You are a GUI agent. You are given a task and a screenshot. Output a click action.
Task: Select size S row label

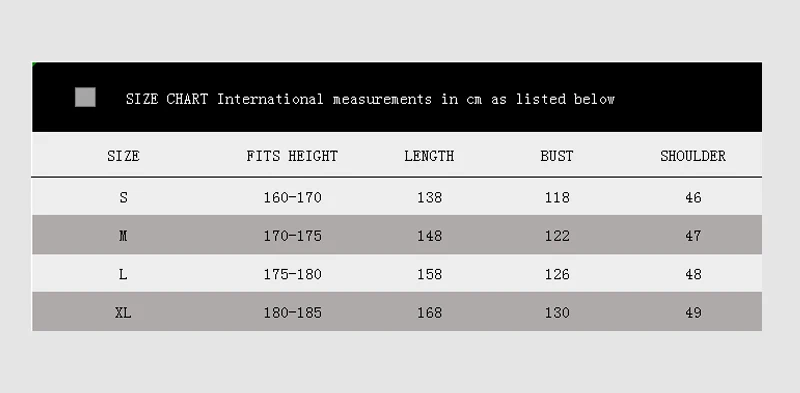[123, 197]
